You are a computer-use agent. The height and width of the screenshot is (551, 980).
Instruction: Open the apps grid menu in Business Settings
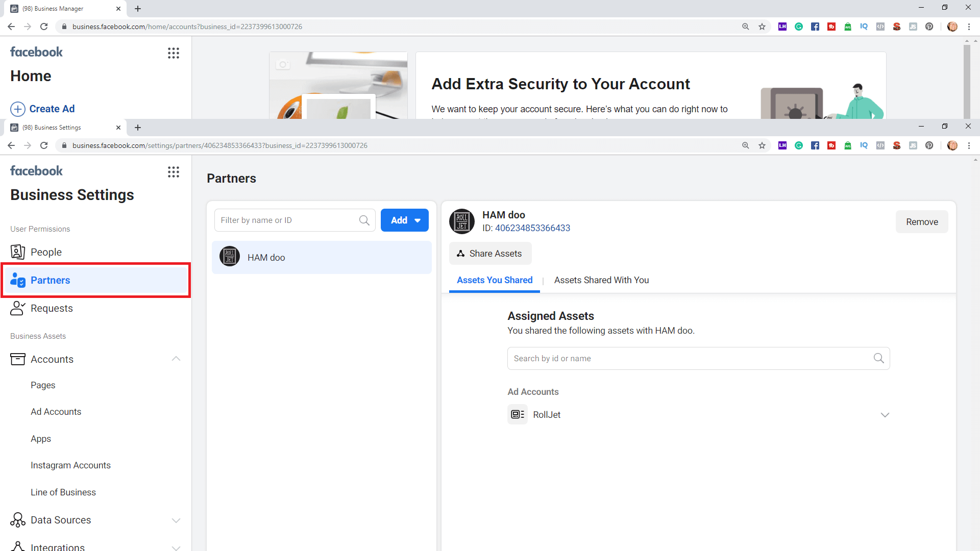174,172
